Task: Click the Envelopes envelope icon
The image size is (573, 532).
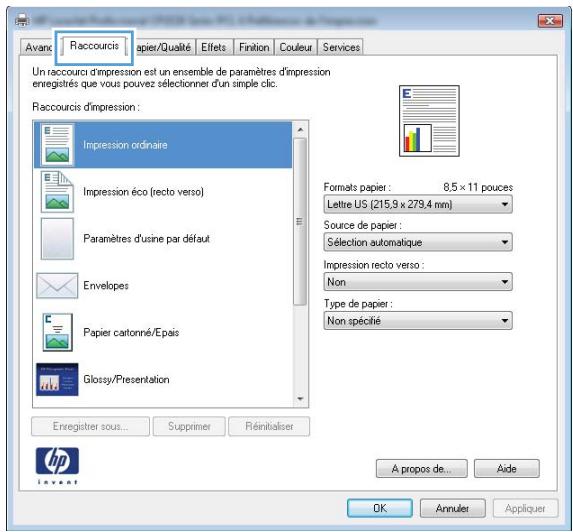Action: (57, 285)
